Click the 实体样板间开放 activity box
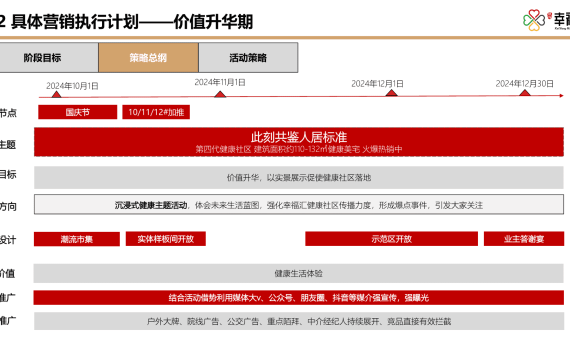The width and height of the screenshot is (570, 360). coord(166,239)
